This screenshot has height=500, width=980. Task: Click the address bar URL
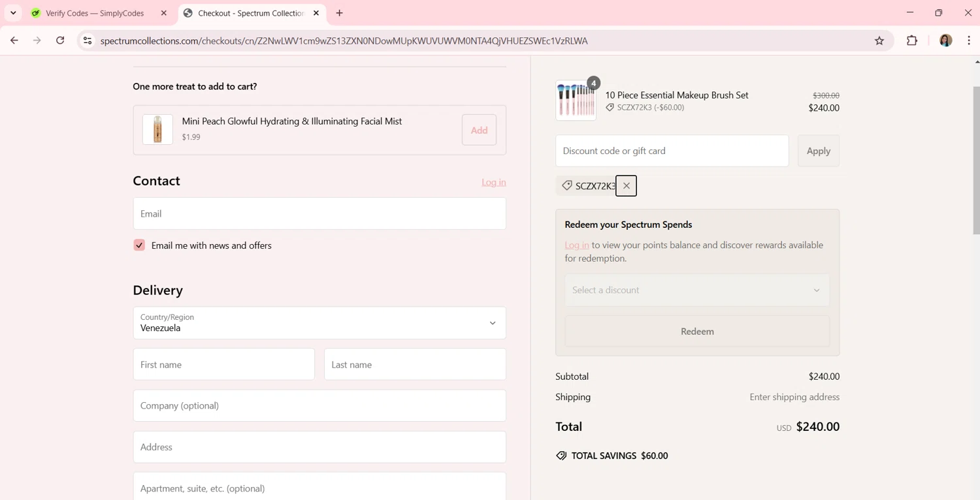pyautogui.click(x=344, y=40)
